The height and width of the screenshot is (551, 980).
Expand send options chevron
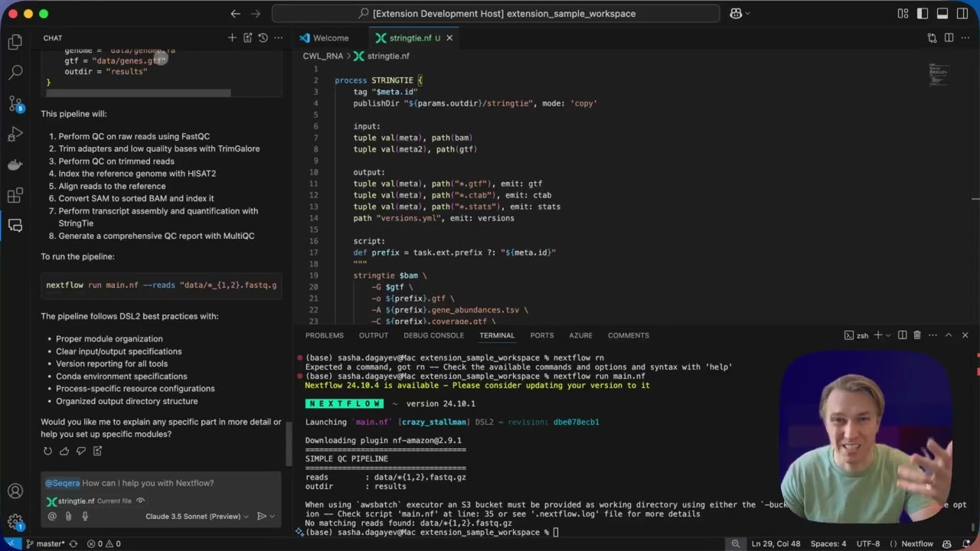pyautogui.click(x=272, y=517)
